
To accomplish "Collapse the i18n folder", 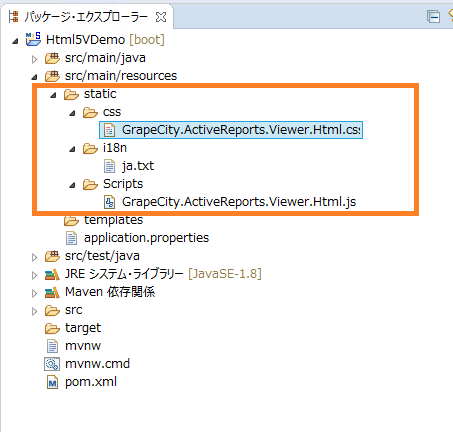I will (x=72, y=149).
